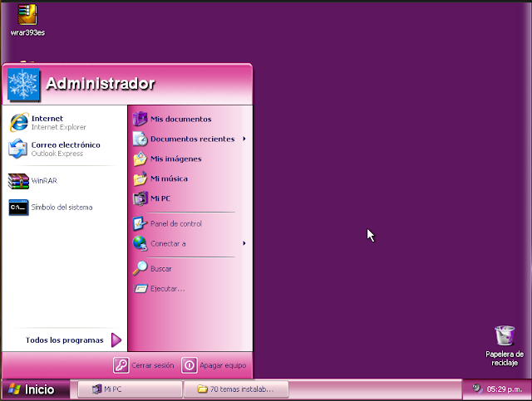
Task: Click the Cerrar sesión key icon
Action: (121, 365)
